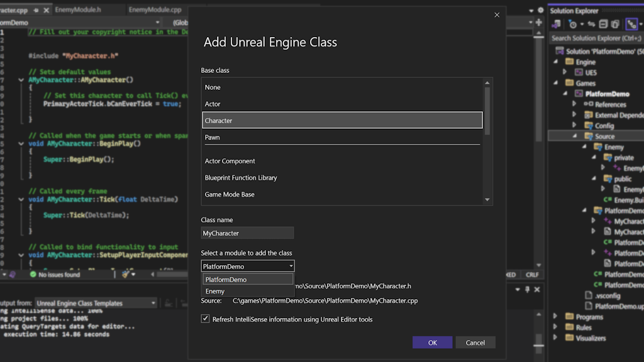
Task: Open the module selection combo box
Action: [x=247, y=266]
